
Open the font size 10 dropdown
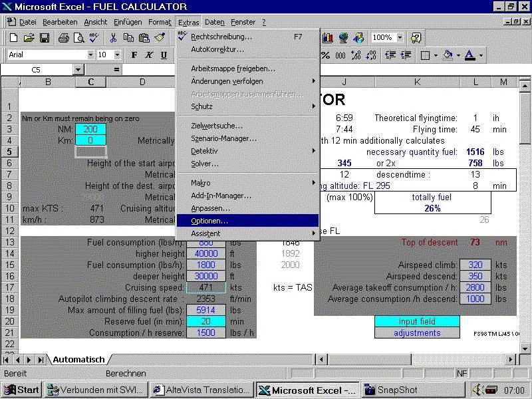117,55
